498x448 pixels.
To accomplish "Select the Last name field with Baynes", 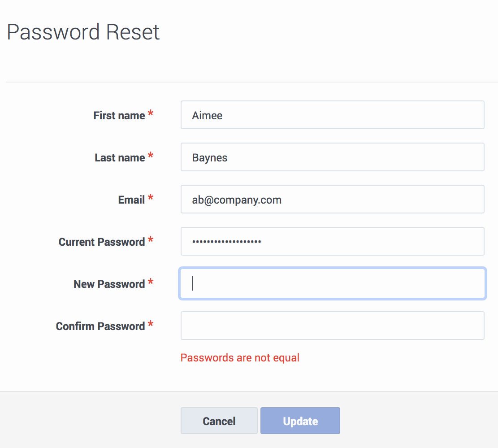I will tap(333, 157).
